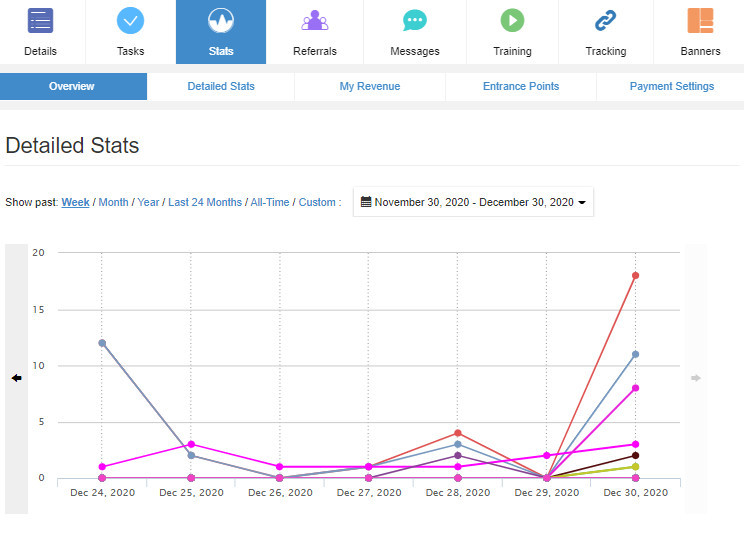Open the Banners layout icon

700,20
